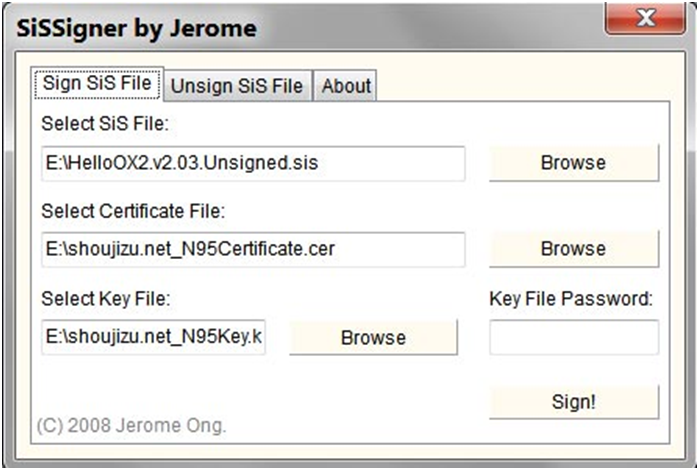Screen dimensions: 699x470
Task: Click the Select SiS File label
Action: 106,124
